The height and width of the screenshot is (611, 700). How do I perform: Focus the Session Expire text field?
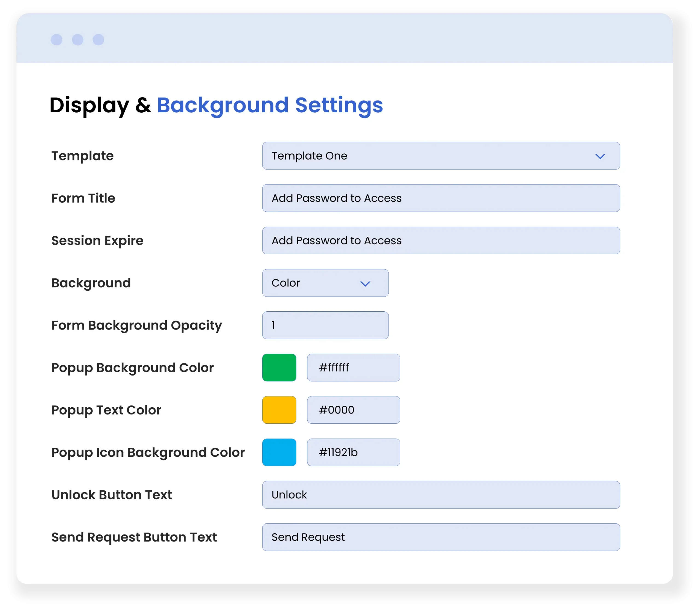(x=441, y=240)
